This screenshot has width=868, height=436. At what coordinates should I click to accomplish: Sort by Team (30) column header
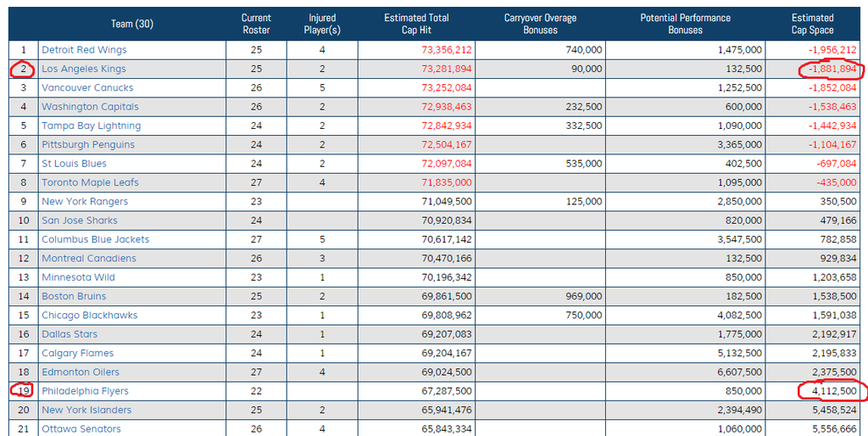(132, 24)
